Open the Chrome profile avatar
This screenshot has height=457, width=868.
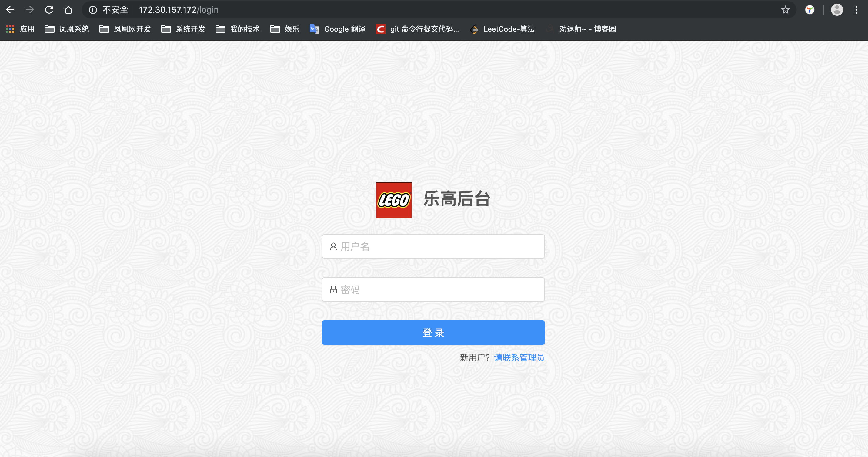[837, 10]
